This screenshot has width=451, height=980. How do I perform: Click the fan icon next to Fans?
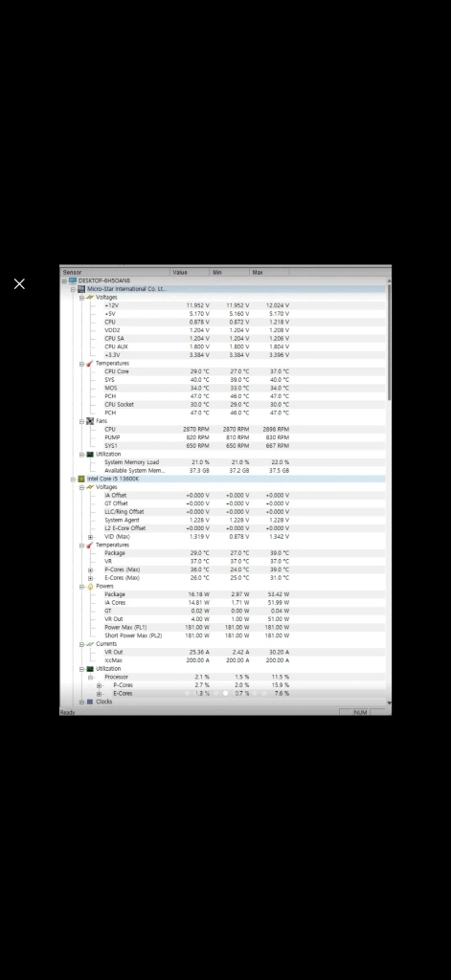click(90, 421)
